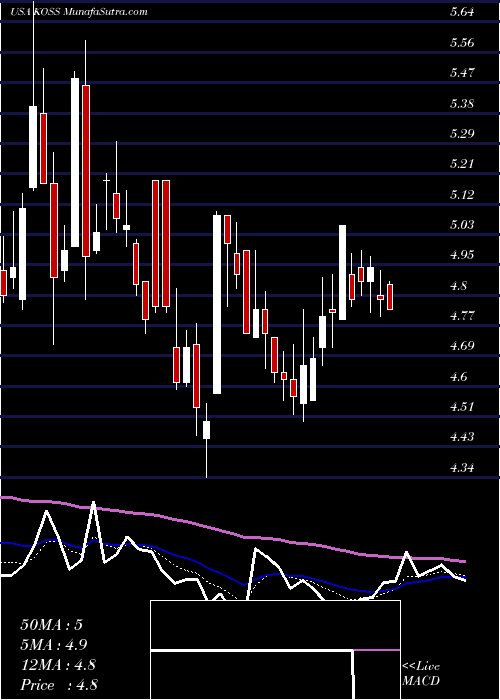Click the 5.47 price axis label

click(x=462, y=73)
